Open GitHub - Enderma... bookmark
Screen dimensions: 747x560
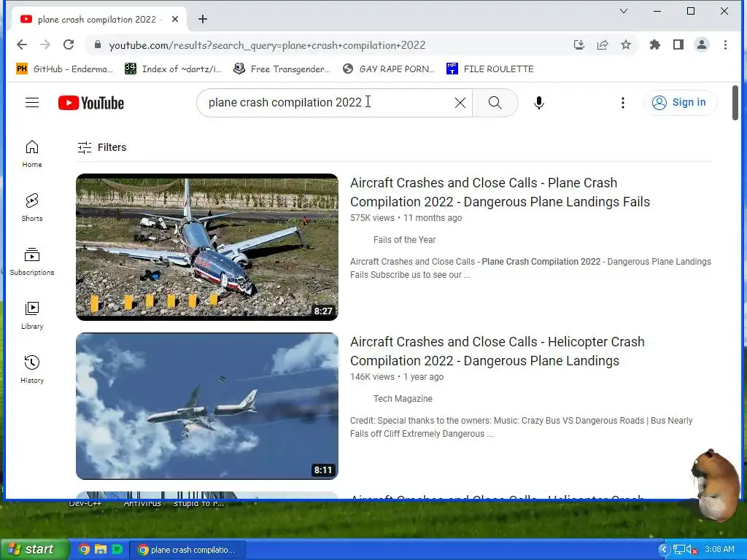tap(65, 69)
